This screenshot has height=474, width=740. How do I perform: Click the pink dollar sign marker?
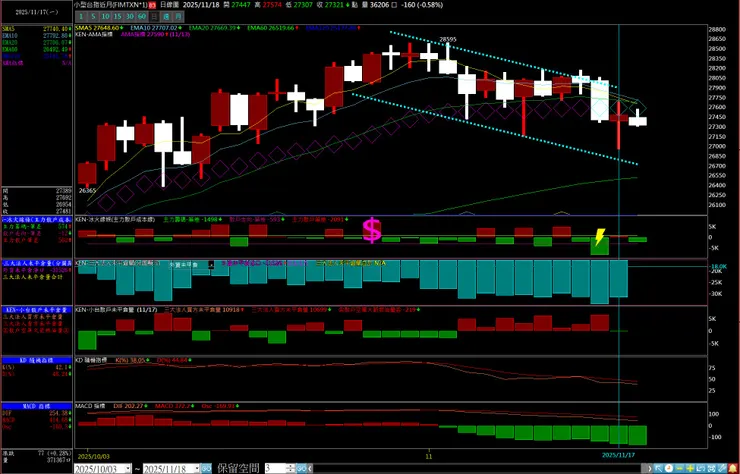pos(372,230)
